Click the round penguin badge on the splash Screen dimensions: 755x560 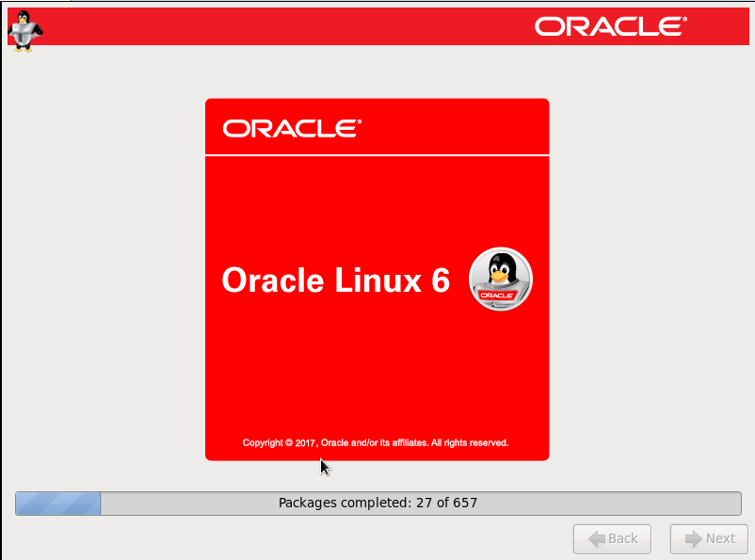500,279
